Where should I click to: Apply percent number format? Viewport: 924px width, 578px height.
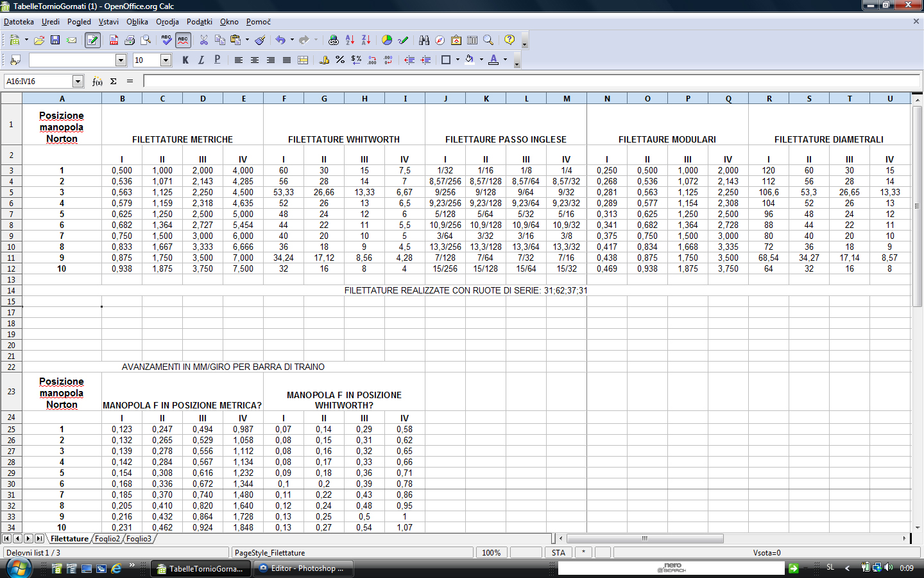(x=340, y=60)
